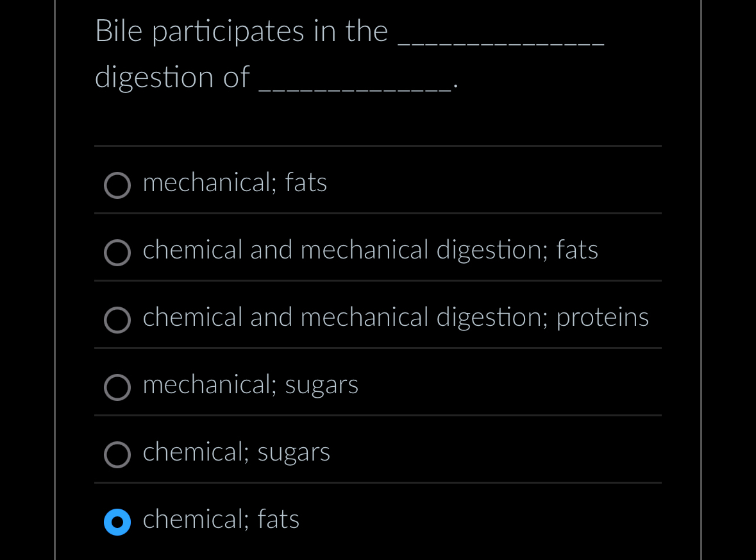756x560 pixels.
Task: Select the "mechanical; fats" radio button
Action: click(x=117, y=185)
